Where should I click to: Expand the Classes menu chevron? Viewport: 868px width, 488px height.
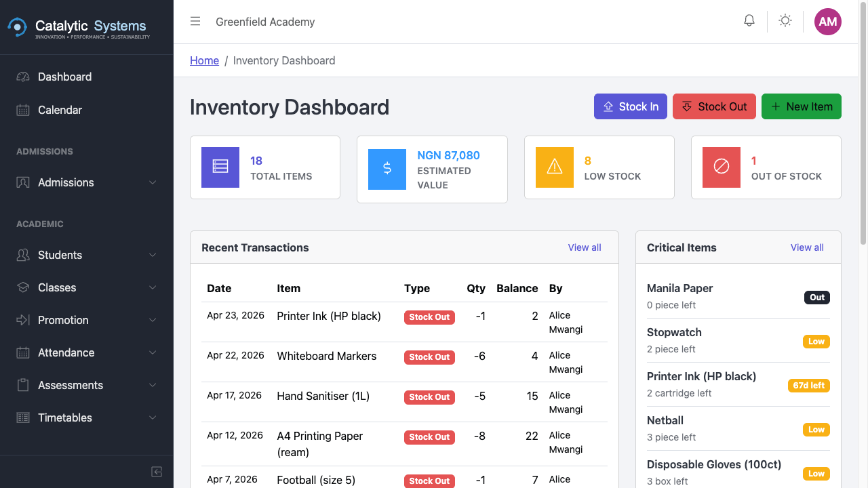(153, 287)
